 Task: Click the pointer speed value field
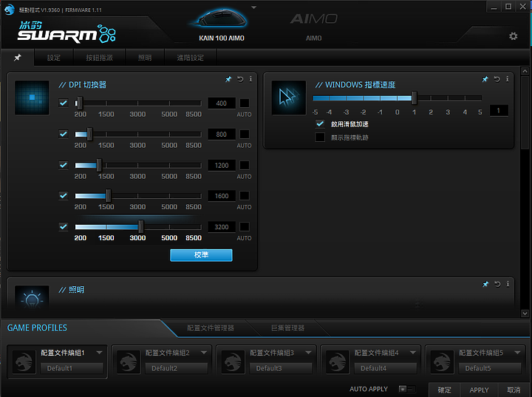(499, 110)
